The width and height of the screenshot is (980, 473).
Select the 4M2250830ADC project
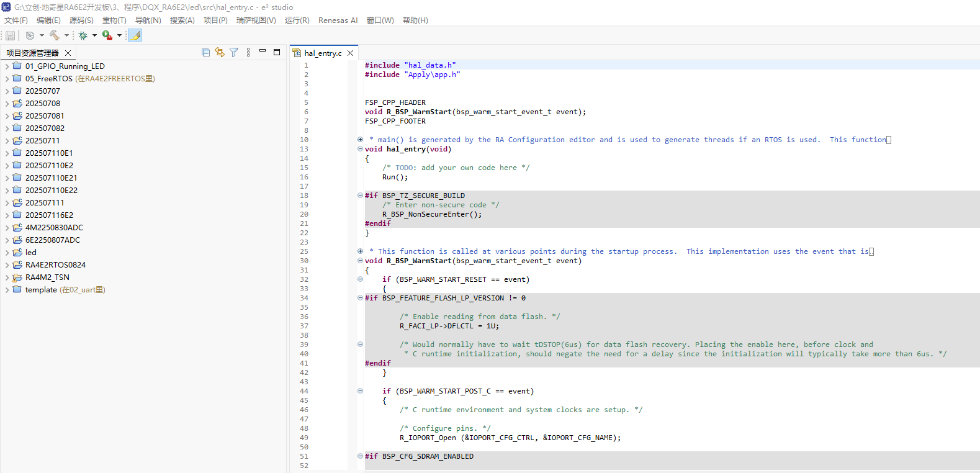pos(54,228)
